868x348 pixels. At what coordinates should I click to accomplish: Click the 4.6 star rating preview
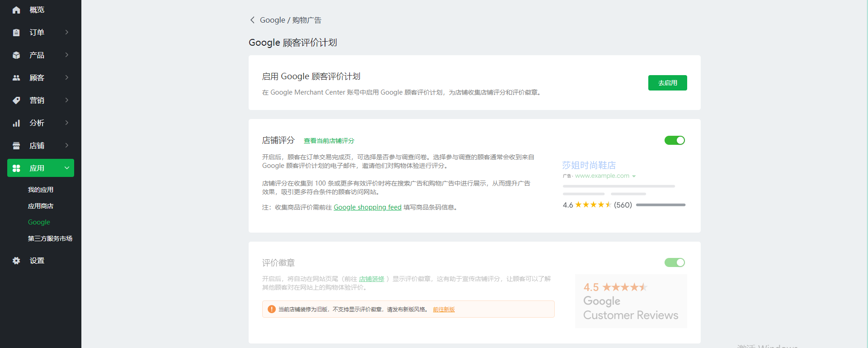[x=587, y=205]
